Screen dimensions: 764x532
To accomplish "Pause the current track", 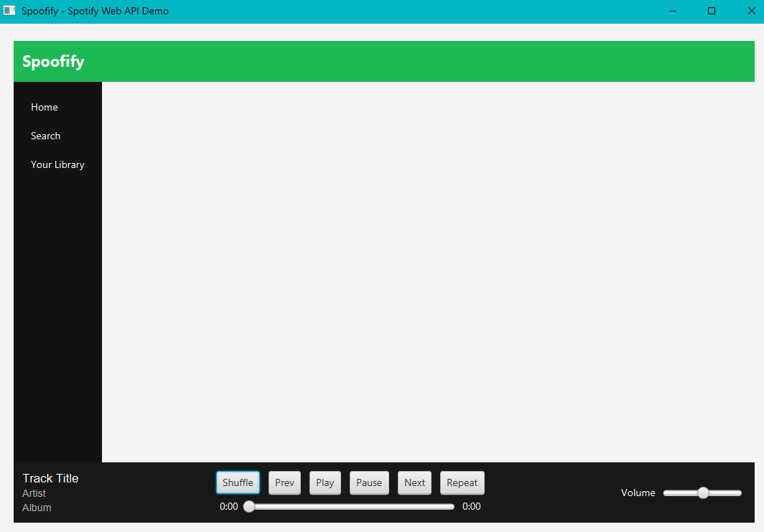I will (x=369, y=482).
